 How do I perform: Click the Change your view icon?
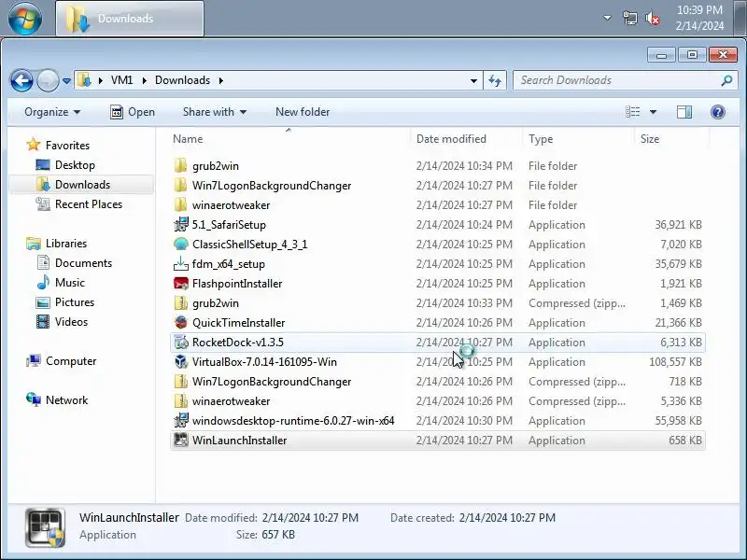pyautogui.click(x=633, y=112)
